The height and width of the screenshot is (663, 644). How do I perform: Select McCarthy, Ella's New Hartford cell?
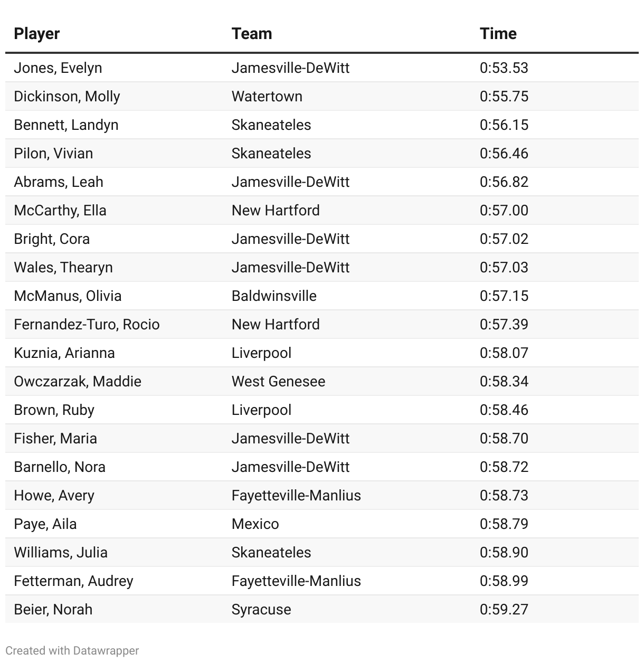click(276, 211)
